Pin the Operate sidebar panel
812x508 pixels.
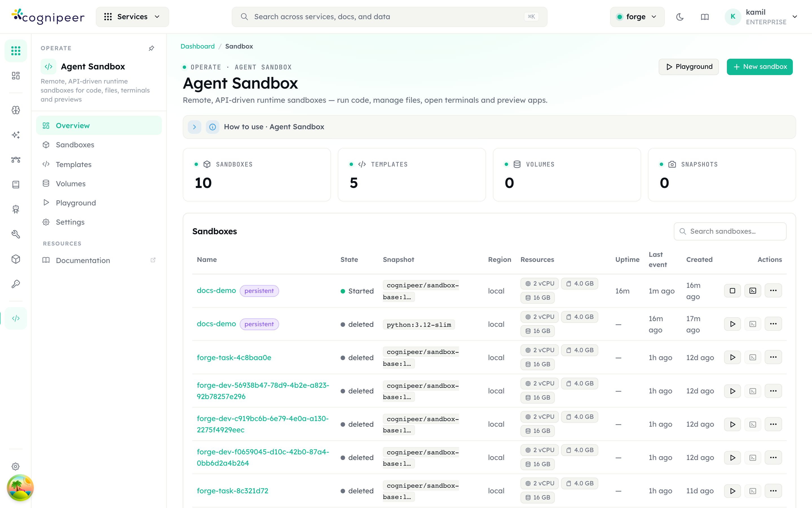[151, 48]
